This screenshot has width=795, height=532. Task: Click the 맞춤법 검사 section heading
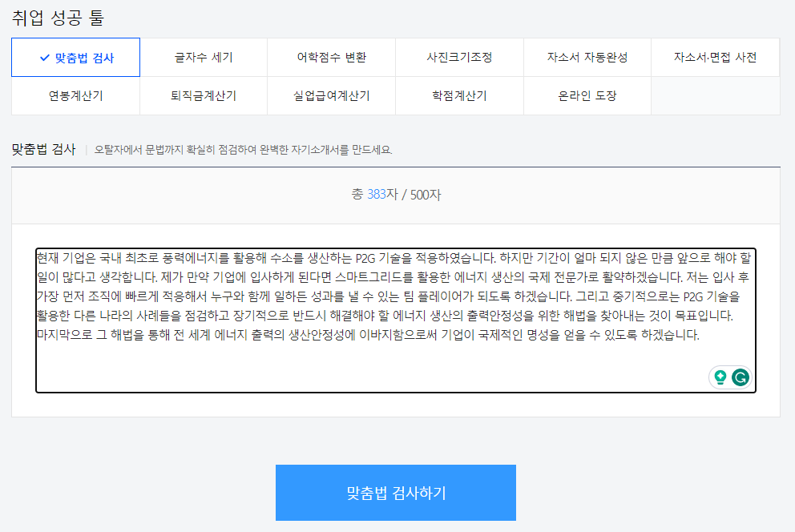tap(44, 147)
